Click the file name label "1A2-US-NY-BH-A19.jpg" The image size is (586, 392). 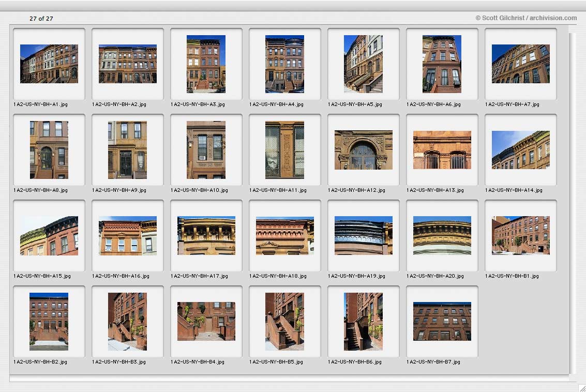[356, 277]
